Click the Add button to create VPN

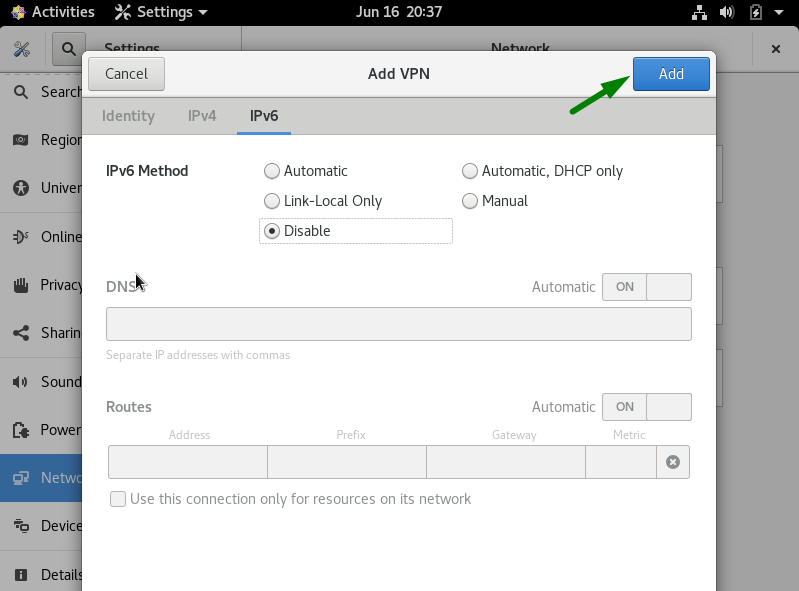pyautogui.click(x=671, y=74)
